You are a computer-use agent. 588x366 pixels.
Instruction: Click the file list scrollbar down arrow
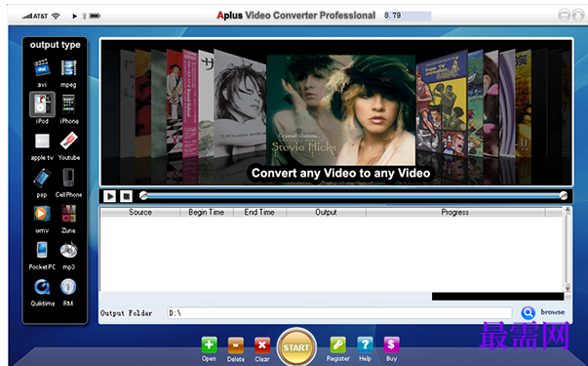(x=568, y=289)
